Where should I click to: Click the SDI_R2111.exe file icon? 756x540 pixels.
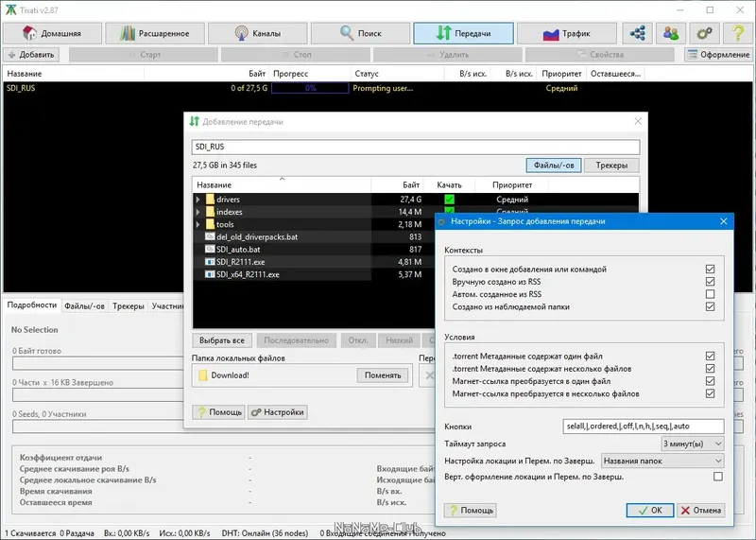click(210, 262)
